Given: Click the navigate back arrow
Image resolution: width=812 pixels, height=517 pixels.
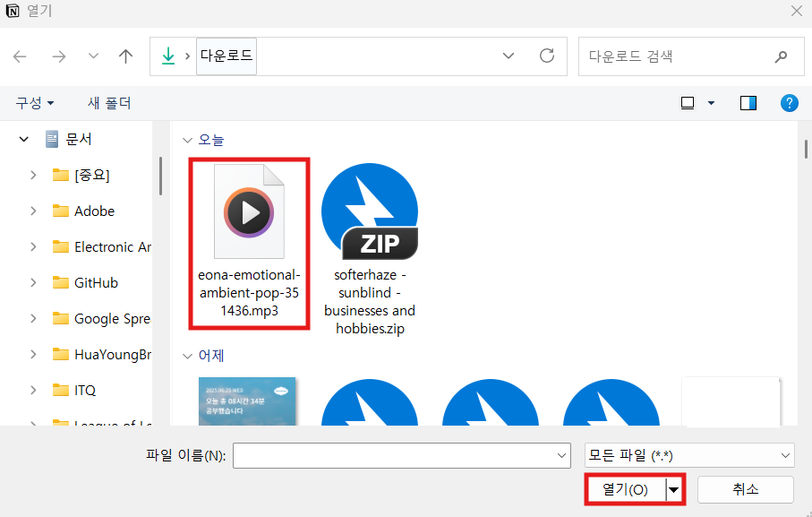Looking at the screenshot, I should tap(19, 56).
